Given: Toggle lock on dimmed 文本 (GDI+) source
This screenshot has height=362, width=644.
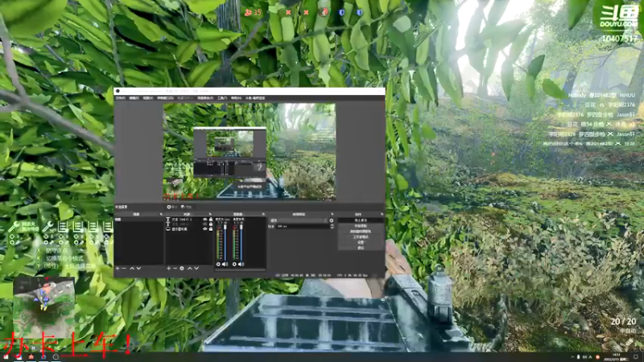Looking at the screenshot, I should click(211, 224).
